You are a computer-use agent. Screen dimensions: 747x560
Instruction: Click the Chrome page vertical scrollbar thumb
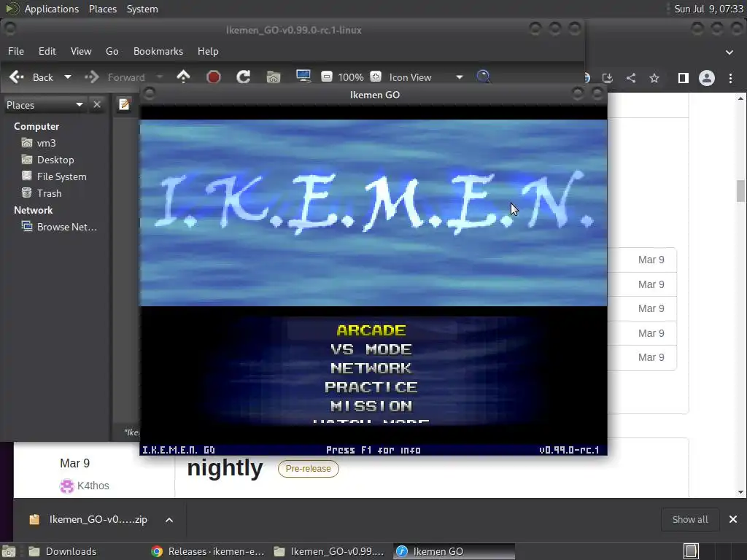(x=740, y=190)
